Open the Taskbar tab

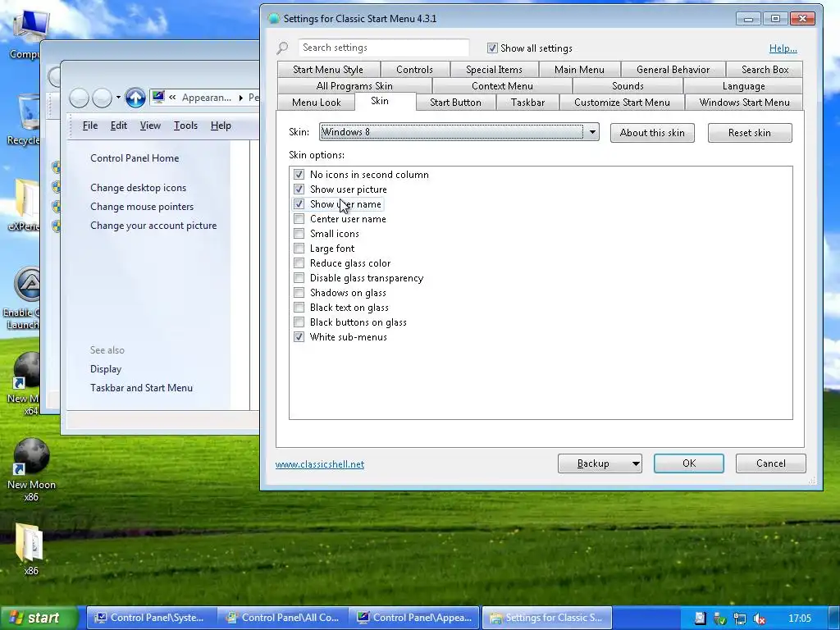[527, 103]
